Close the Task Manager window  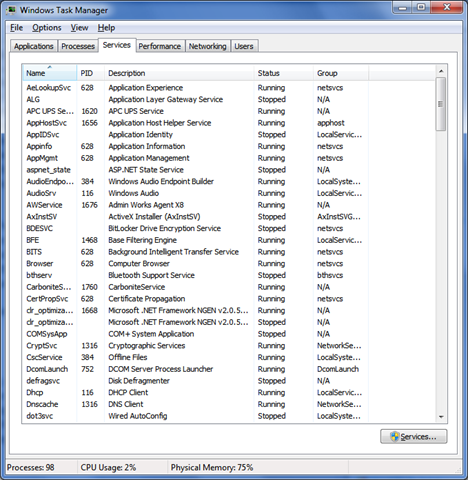(x=447, y=7)
